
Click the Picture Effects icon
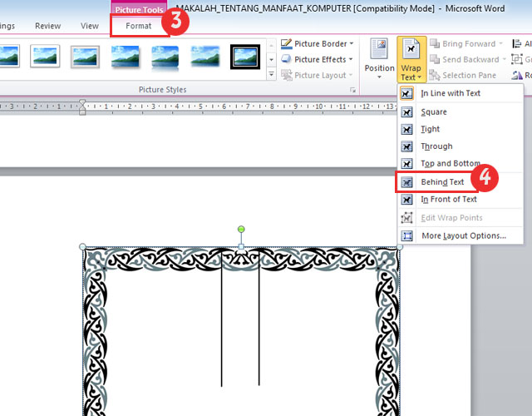pos(286,59)
